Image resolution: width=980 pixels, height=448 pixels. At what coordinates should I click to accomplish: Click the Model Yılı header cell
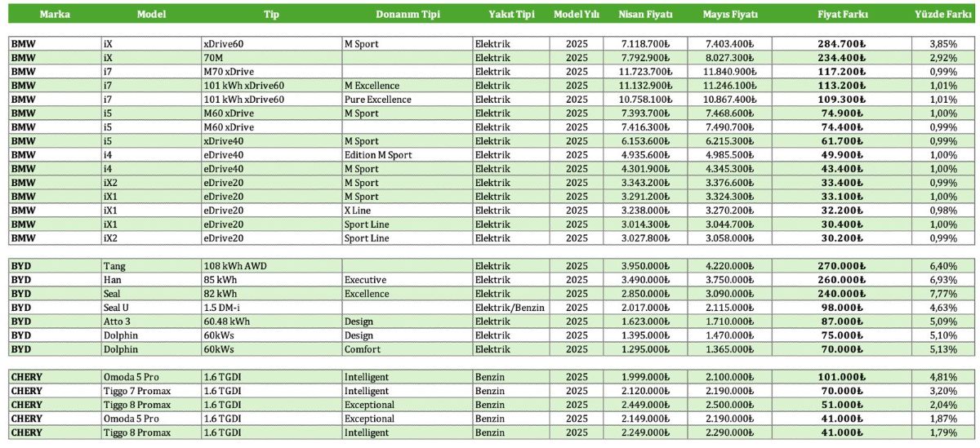(x=577, y=15)
